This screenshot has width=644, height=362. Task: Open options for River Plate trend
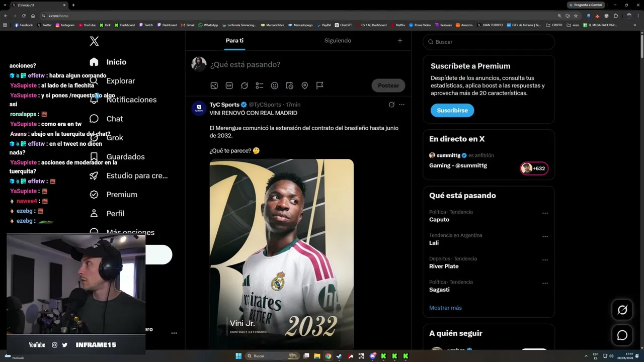click(545, 260)
